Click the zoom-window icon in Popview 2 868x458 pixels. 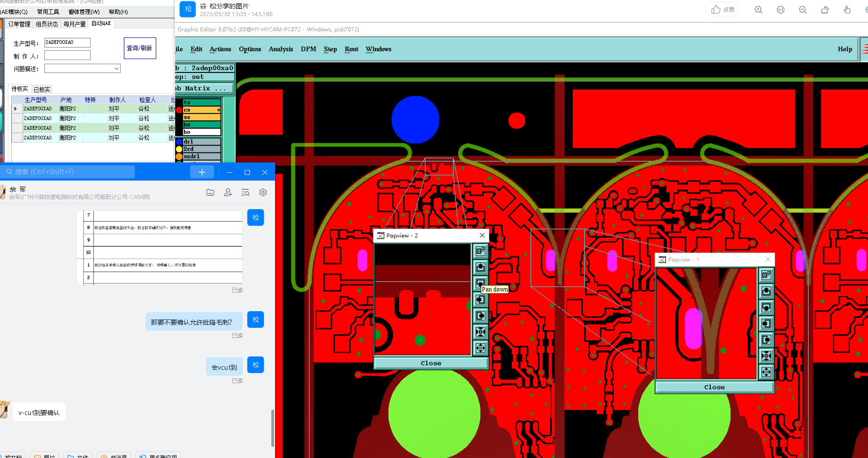pyautogui.click(x=480, y=251)
